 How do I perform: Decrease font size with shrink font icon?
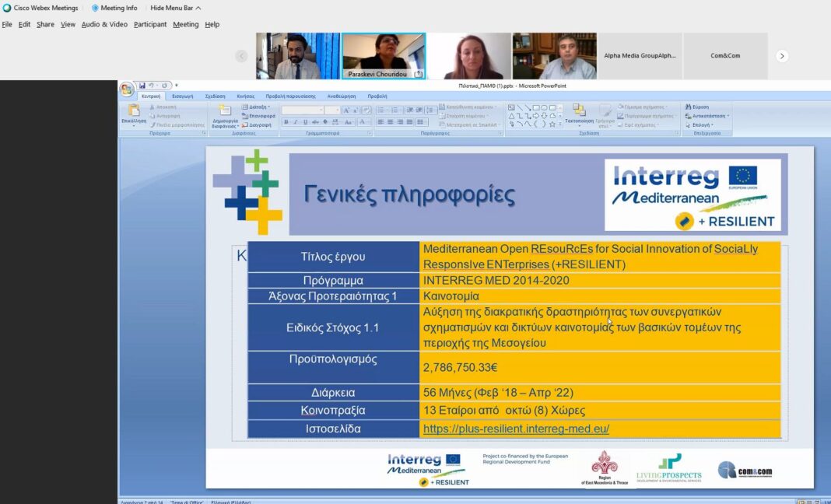pos(356,110)
